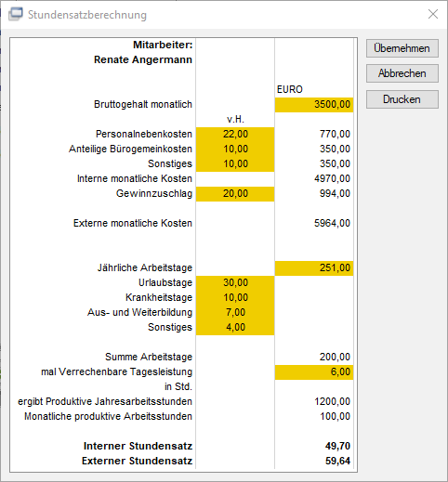Click the Stundensatzberechnung title text
This screenshot has height=482, width=448.
pyautogui.click(x=87, y=15)
